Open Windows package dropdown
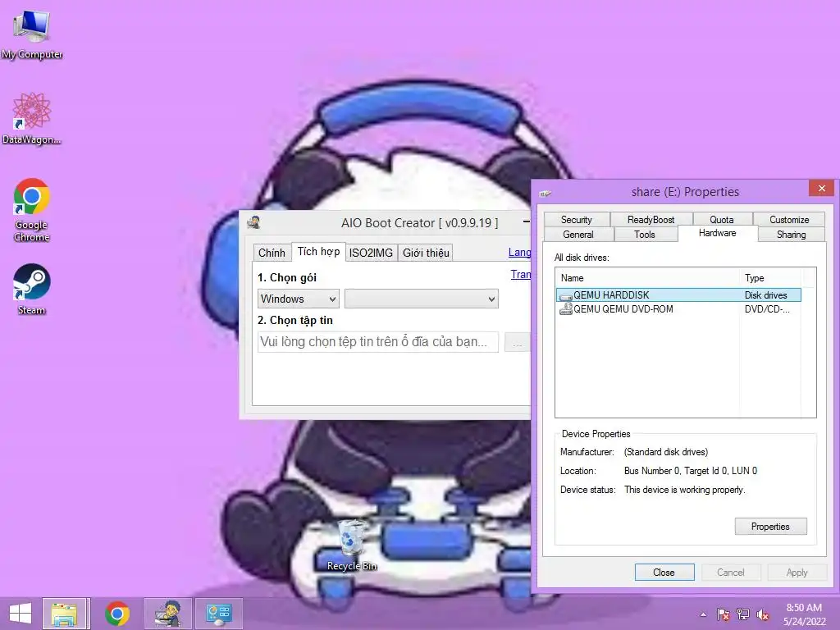The image size is (840, 630). 299,299
